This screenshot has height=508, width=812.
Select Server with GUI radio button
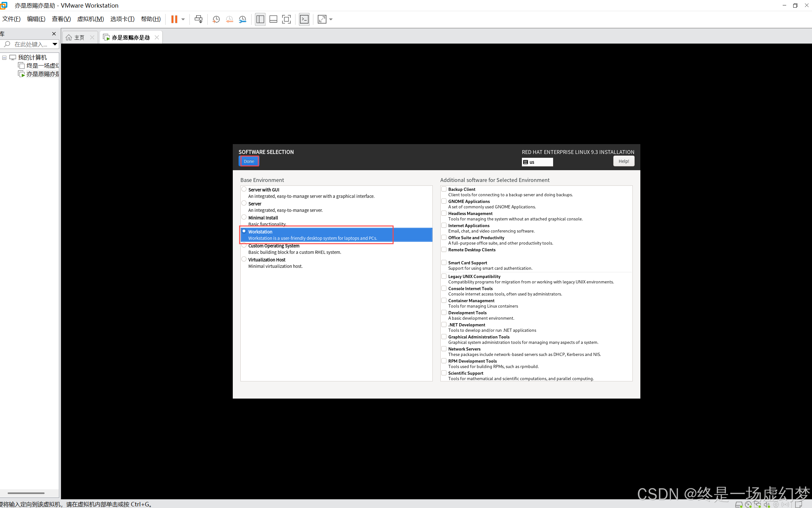(x=244, y=189)
